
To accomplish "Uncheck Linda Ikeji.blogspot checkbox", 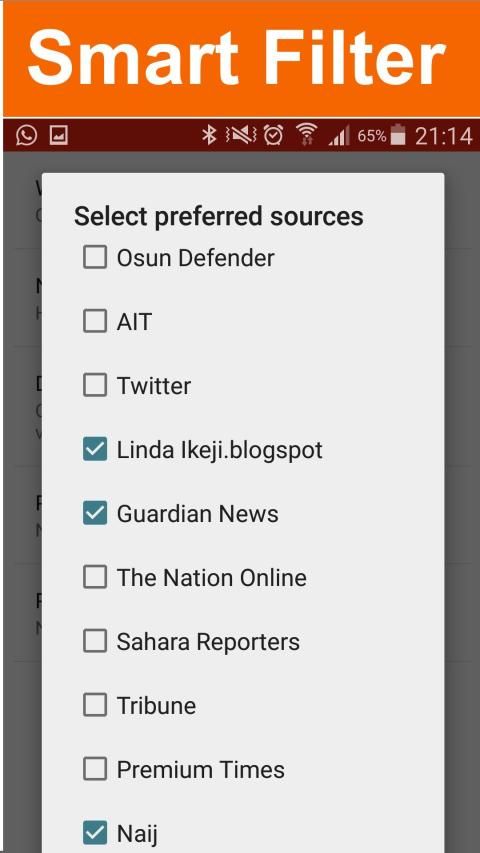I will point(95,449).
